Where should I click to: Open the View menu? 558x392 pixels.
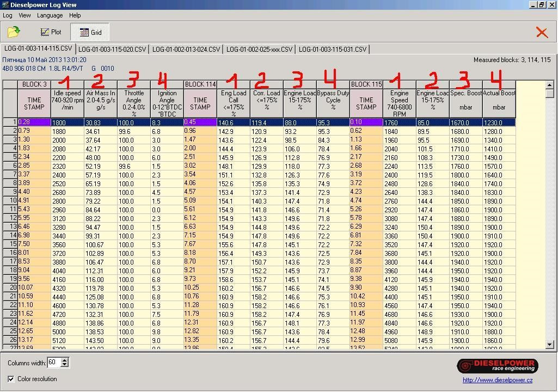pyautogui.click(x=24, y=15)
